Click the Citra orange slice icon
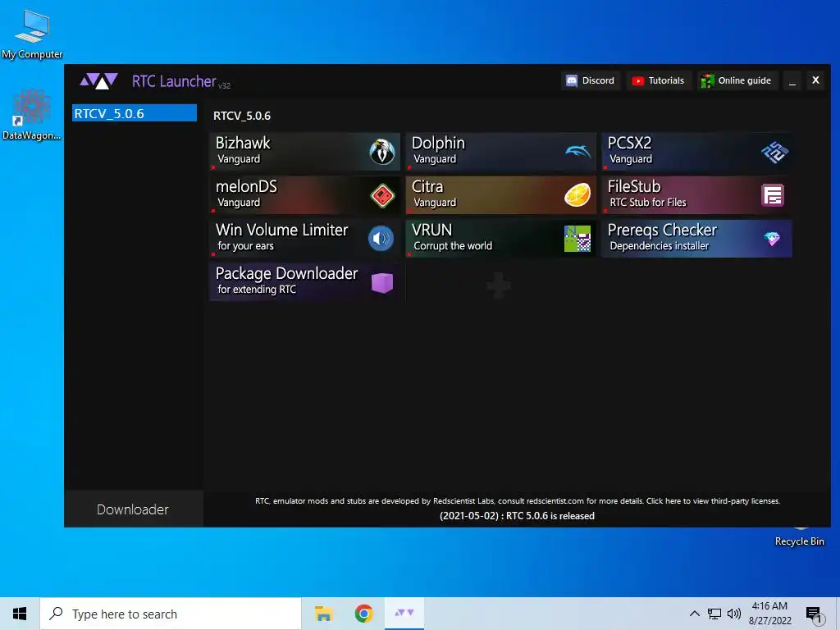Image resolution: width=840 pixels, height=630 pixels. 577,195
